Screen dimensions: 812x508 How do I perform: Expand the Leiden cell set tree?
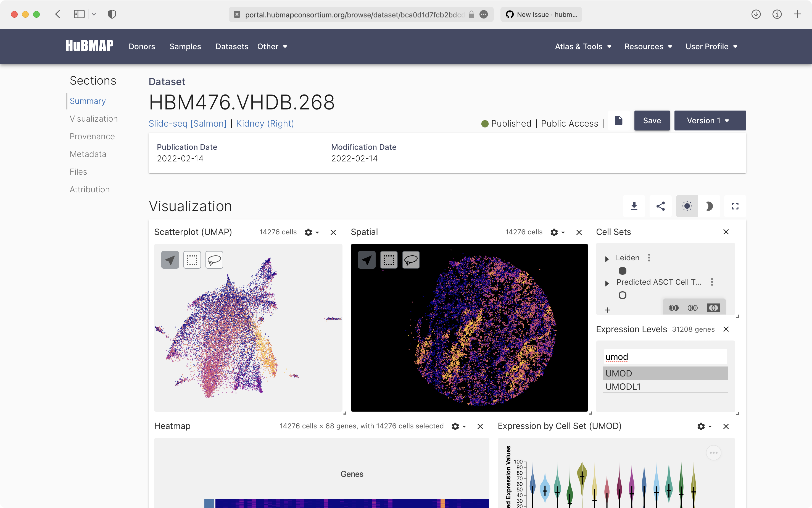[607, 259]
